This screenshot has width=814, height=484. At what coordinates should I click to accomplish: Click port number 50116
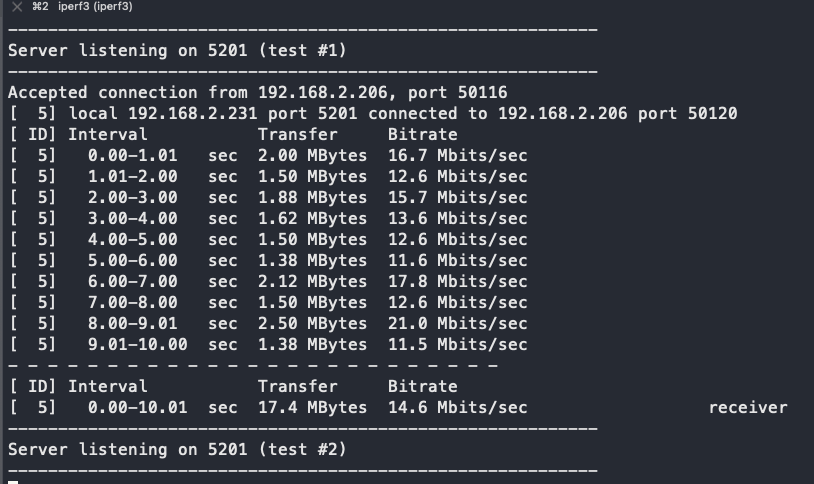(x=482, y=92)
